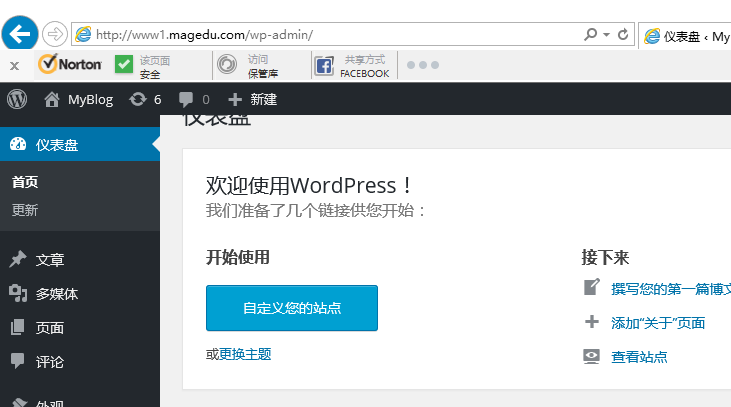This screenshot has width=731, height=407.
Task: Click the MyBlog site name
Action: coord(90,100)
